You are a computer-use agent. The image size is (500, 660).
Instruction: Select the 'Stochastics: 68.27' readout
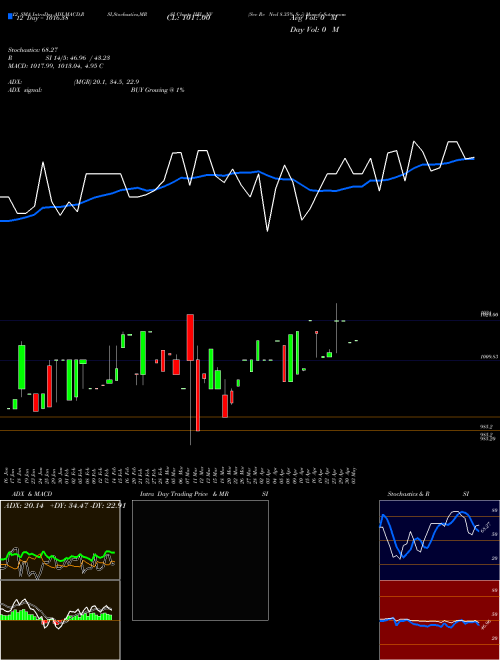pos(33,50)
